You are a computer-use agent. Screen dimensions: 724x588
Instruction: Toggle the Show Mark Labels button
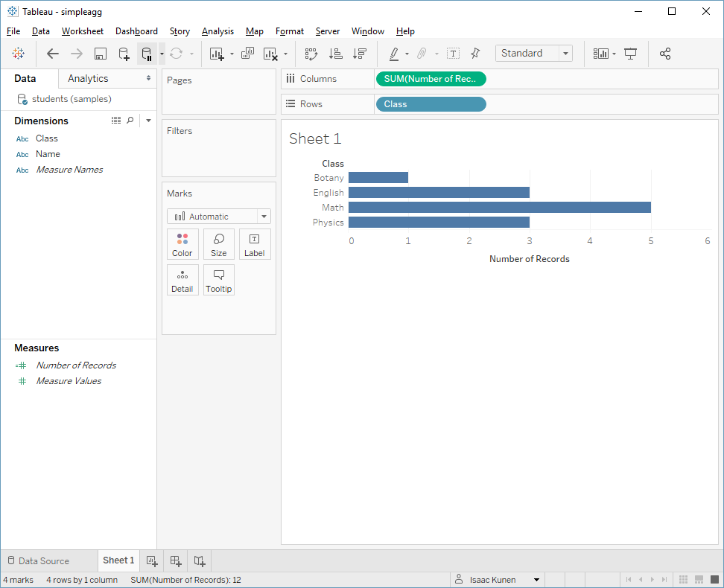pos(453,54)
